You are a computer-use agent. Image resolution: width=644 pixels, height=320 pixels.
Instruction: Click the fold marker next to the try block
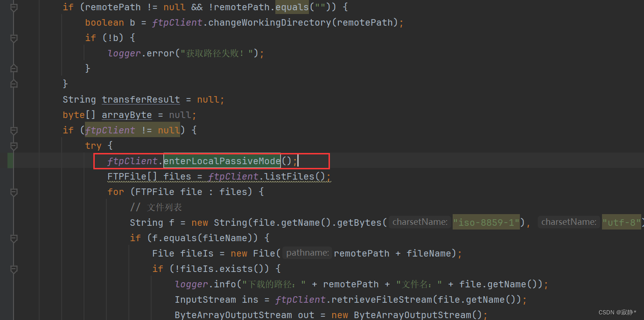coord(14,145)
